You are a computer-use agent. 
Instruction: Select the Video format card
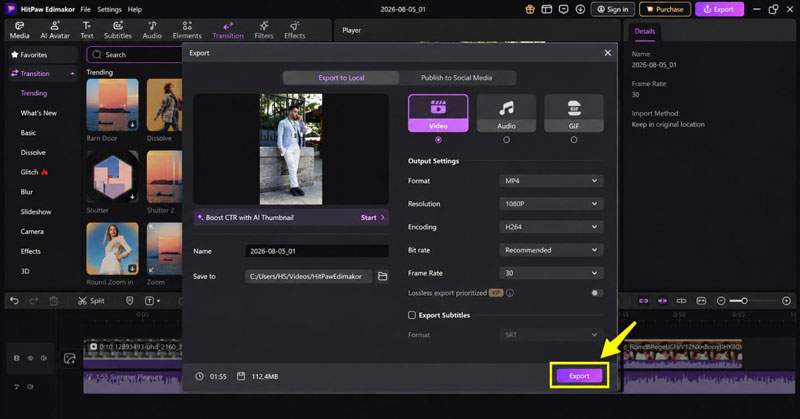pos(438,113)
